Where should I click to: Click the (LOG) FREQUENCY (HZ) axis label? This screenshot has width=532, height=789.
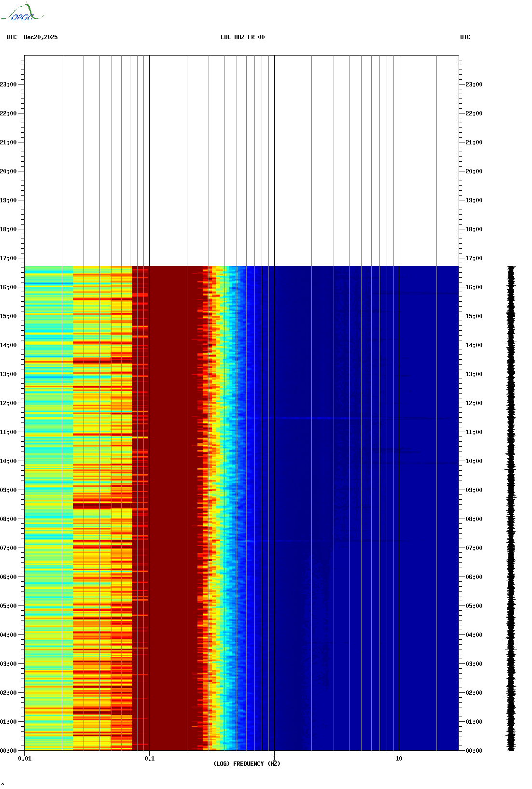pyautogui.click(x=247, y=763)
